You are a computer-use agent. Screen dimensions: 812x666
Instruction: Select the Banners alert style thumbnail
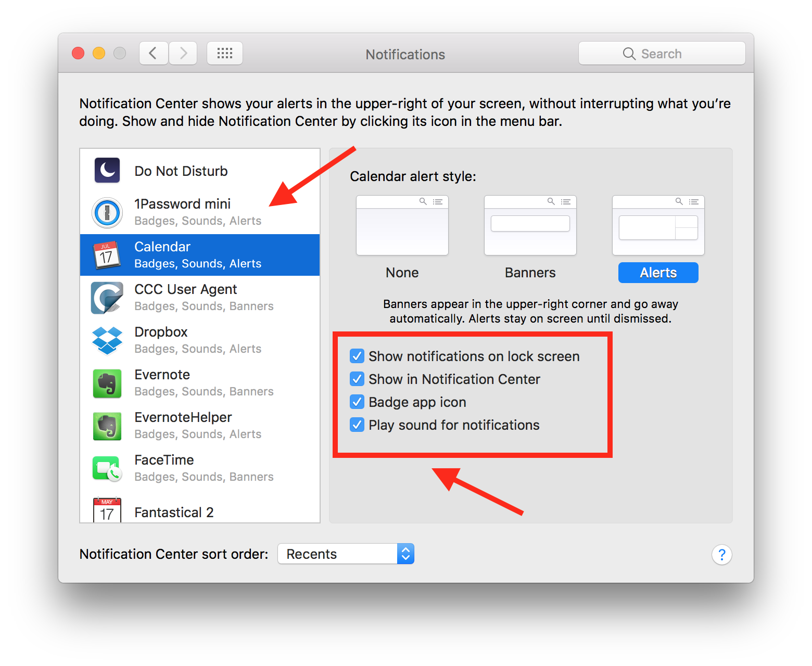(x=530, y=225)
